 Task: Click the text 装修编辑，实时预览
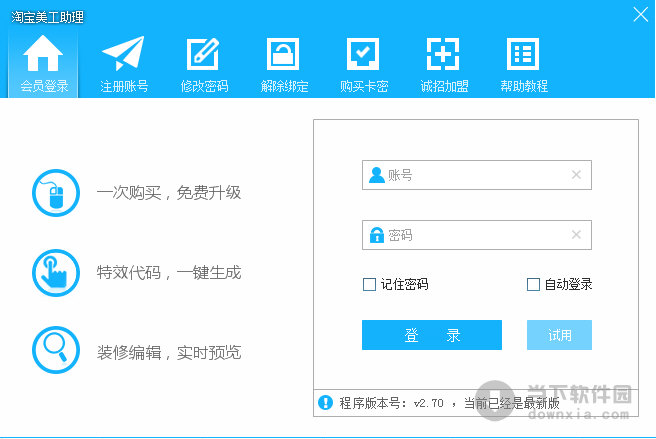[x=169, y=353]
